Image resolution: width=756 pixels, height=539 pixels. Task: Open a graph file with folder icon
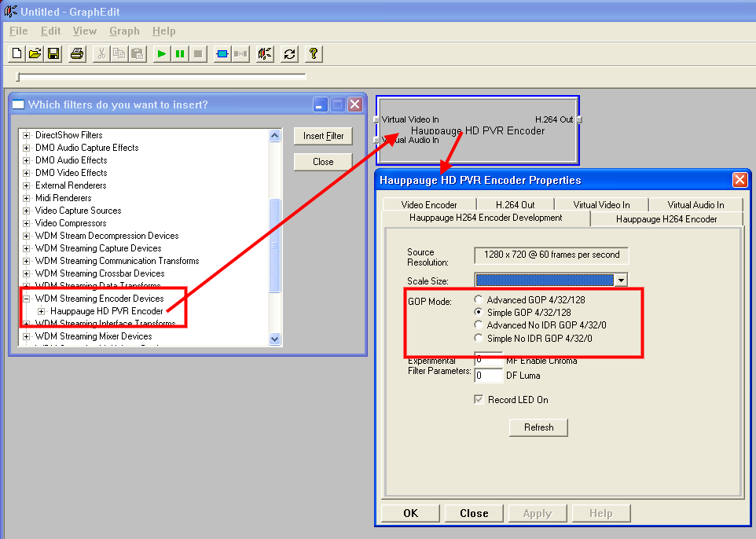[x=35, y=53]
